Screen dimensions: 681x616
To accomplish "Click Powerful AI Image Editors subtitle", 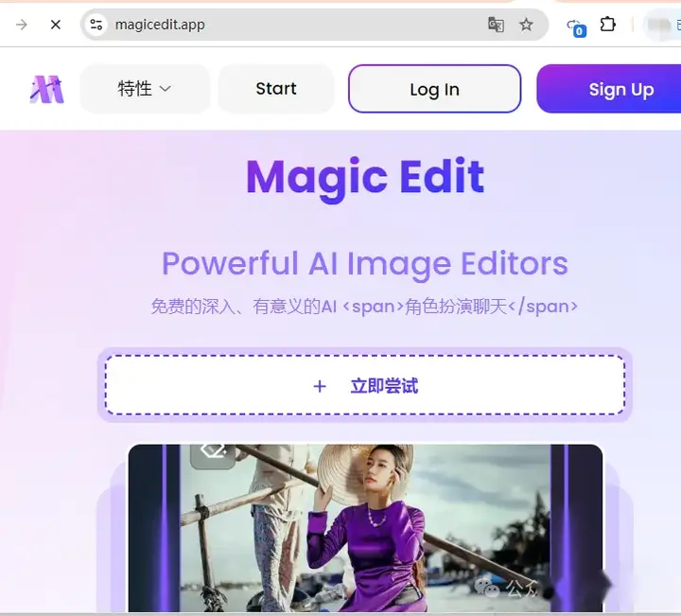I will coord(365,264).
